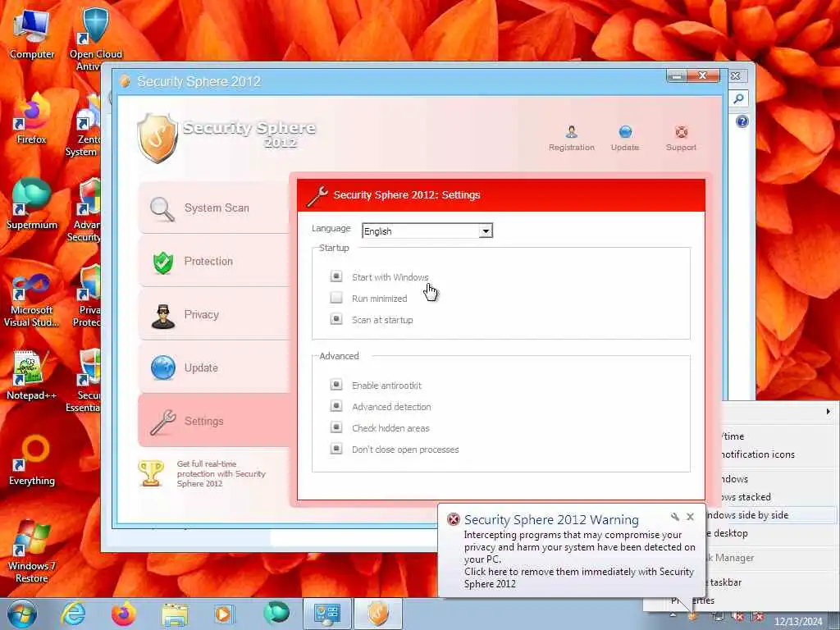Toggle the Scan at startup checkbox
Image resolution: width=840 pixels, height=630 pixels.
pos(336,319)
